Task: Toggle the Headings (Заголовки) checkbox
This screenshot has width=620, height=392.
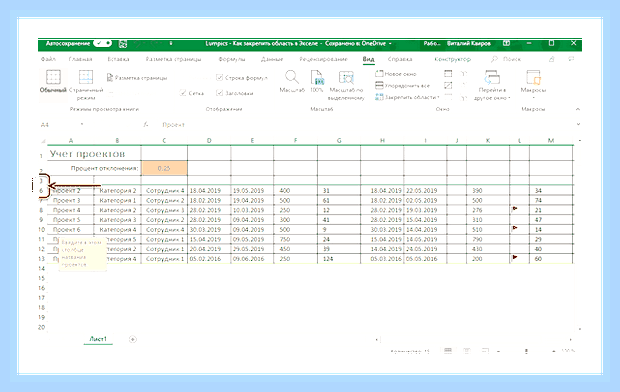Action: [219, 93]
